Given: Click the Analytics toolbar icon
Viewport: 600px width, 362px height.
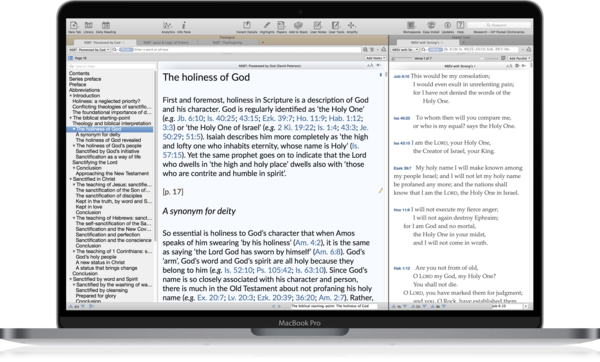Looking at the screenshot, I should [x=168, y=26].
